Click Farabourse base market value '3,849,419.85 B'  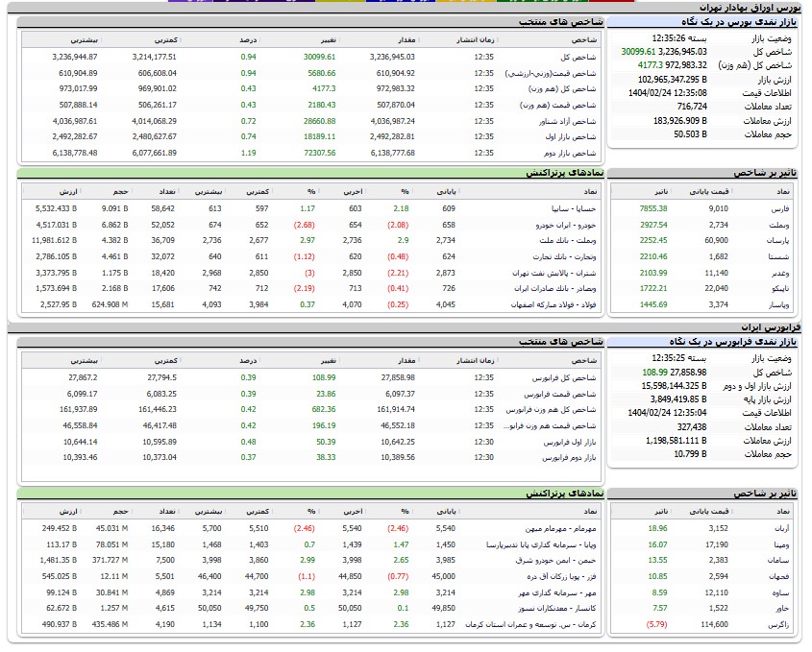tap(678, 399)
